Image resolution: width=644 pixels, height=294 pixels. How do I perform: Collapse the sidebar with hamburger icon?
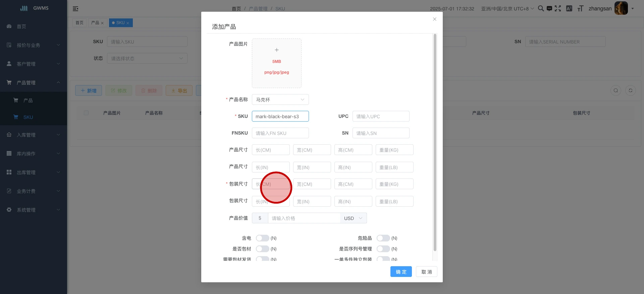[x=75, y=9]
